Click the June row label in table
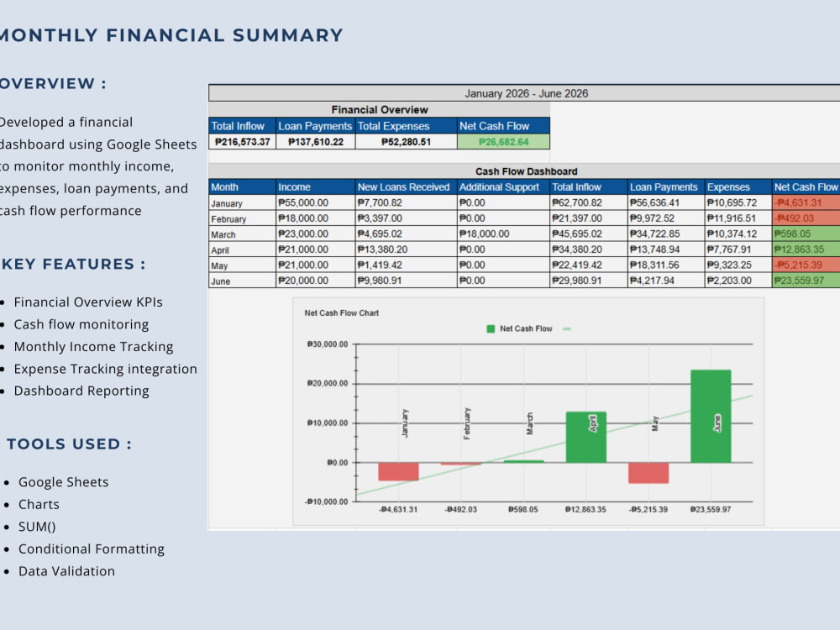This screenshot has height=630, width=840. pyautogui.click(x=220, y=281)
